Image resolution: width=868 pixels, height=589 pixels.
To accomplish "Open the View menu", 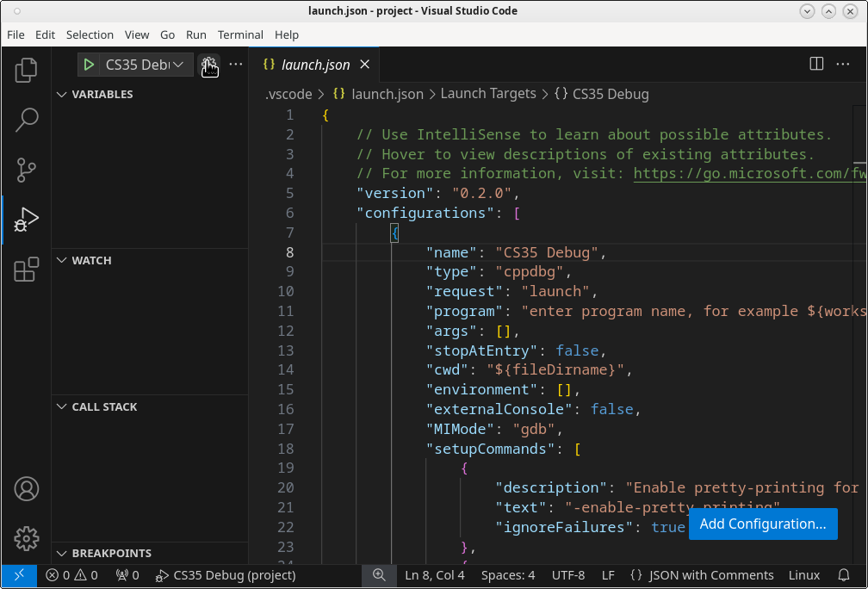I will [137, 34].
